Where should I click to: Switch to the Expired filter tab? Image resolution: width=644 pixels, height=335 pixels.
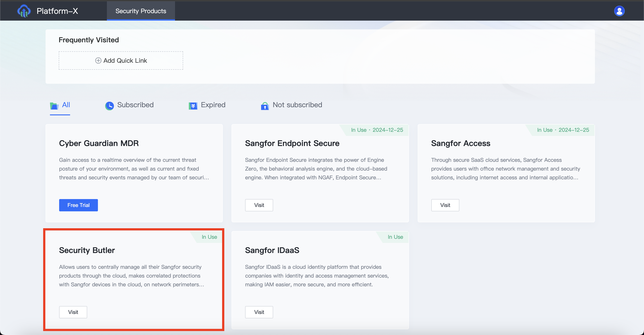(x=207, y=105)
